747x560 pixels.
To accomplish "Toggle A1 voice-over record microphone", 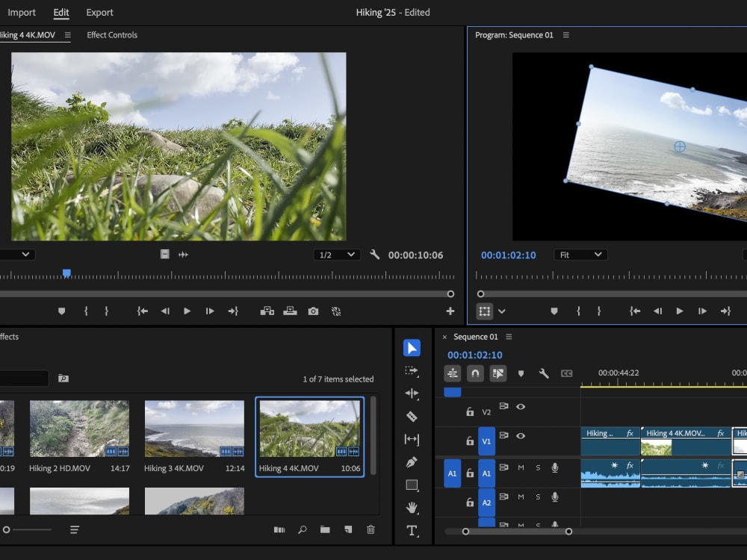I will (x=555, y=467).
